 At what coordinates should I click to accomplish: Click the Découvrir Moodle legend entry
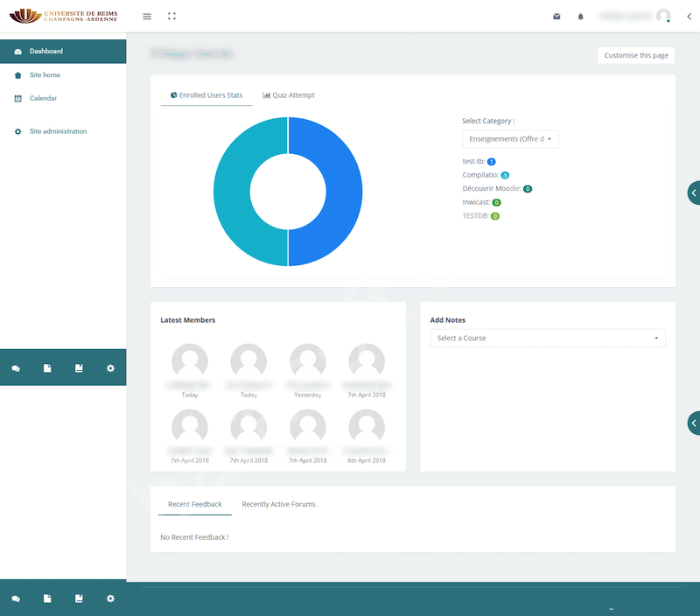click(497, 188)
